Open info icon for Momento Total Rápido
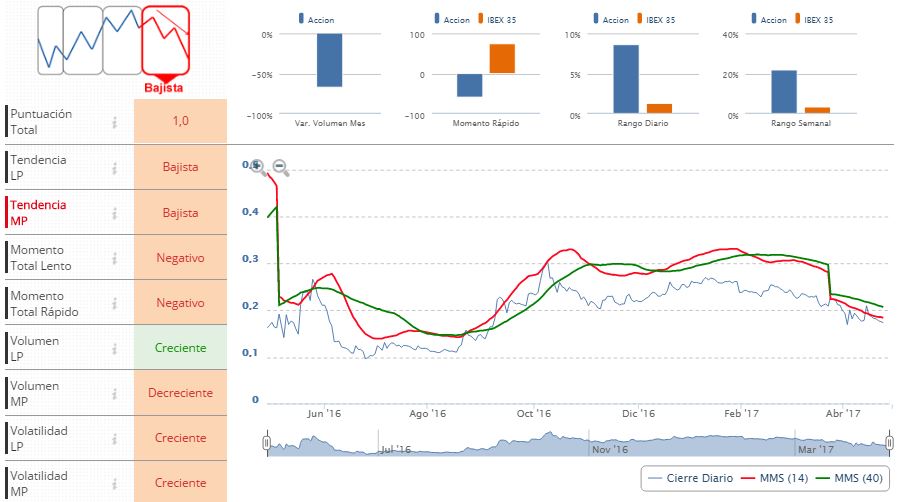This screenshot has width=902, height=502. pyautogui.click(x=115, y=304)
